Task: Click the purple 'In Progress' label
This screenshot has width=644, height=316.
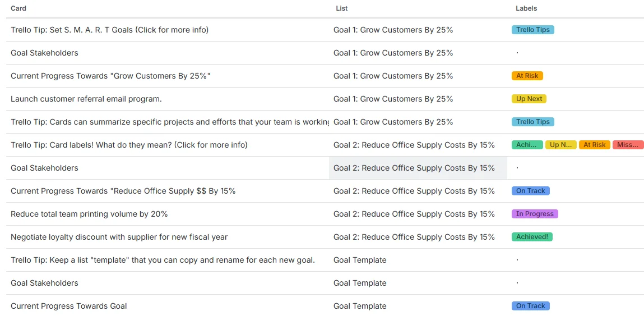Action: pyautogui.click(x=535, y=214)
